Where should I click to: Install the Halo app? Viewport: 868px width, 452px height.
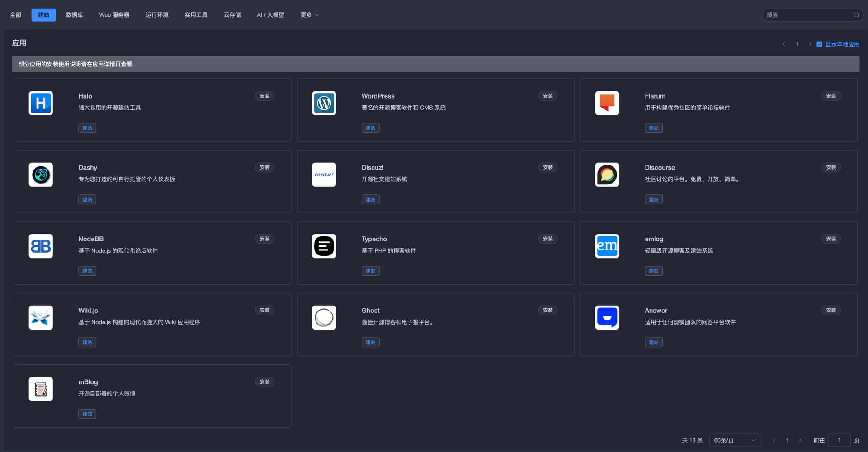[264, 96]
